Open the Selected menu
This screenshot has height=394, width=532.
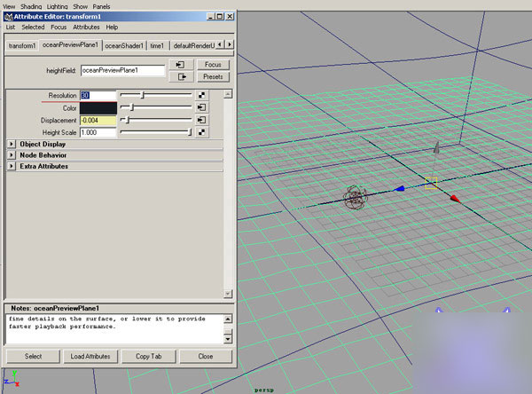tap(33, 28)
